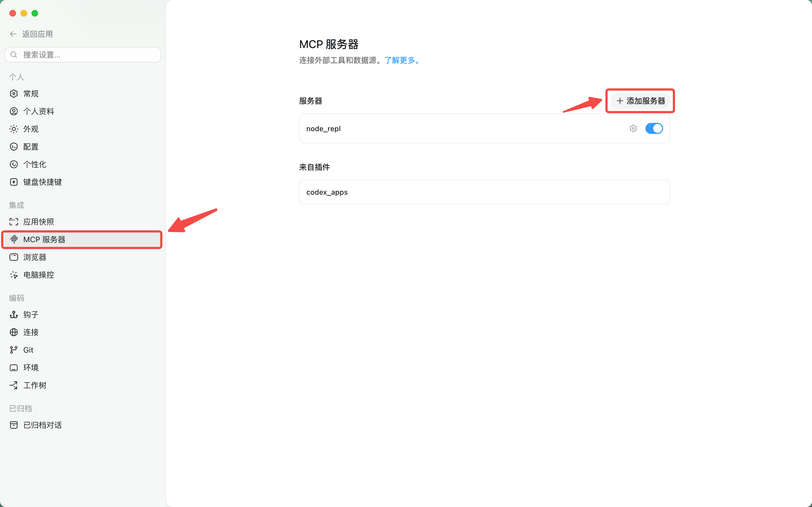This screenshot has width=812, height=507.
Task: Focus the 搜索设置 search field
Action: 83,55
